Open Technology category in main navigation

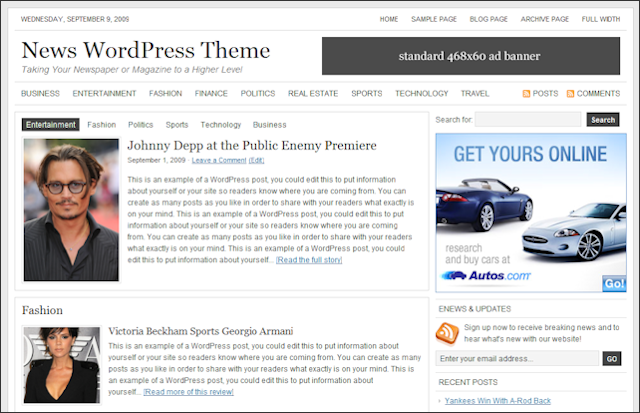pyautogui.click(x=422, y=93)
